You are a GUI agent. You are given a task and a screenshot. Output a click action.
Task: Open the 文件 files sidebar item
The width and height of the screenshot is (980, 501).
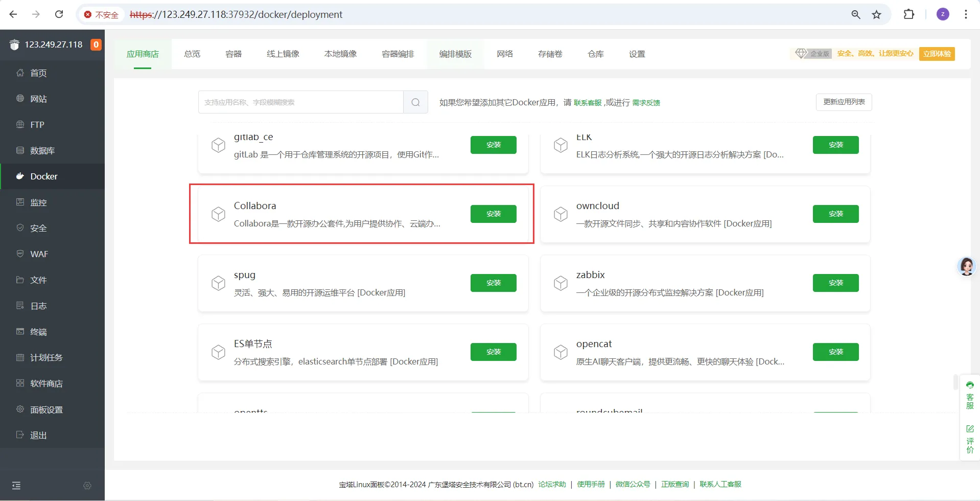[x=52, y=280]
